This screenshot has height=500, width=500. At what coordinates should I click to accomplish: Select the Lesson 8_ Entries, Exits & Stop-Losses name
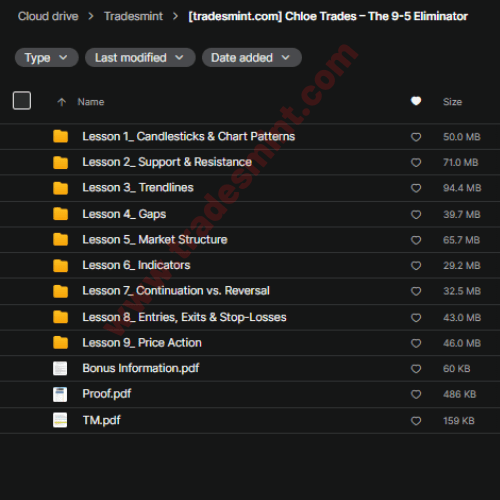(x=184, y=317)
